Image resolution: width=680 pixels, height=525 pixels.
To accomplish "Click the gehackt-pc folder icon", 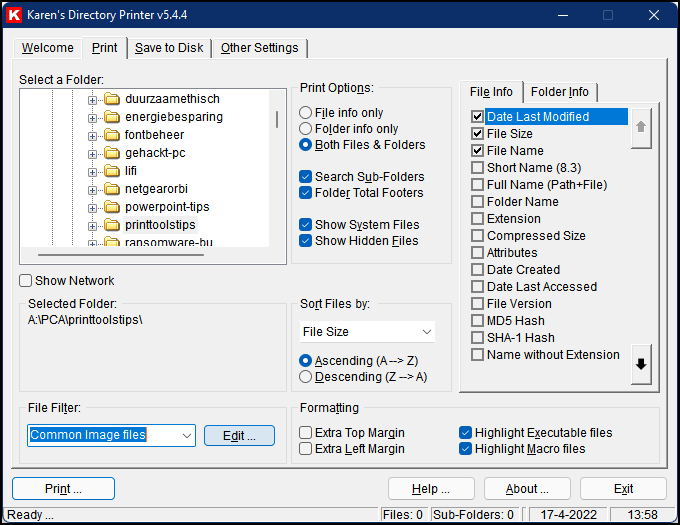I will coord(112,153).
